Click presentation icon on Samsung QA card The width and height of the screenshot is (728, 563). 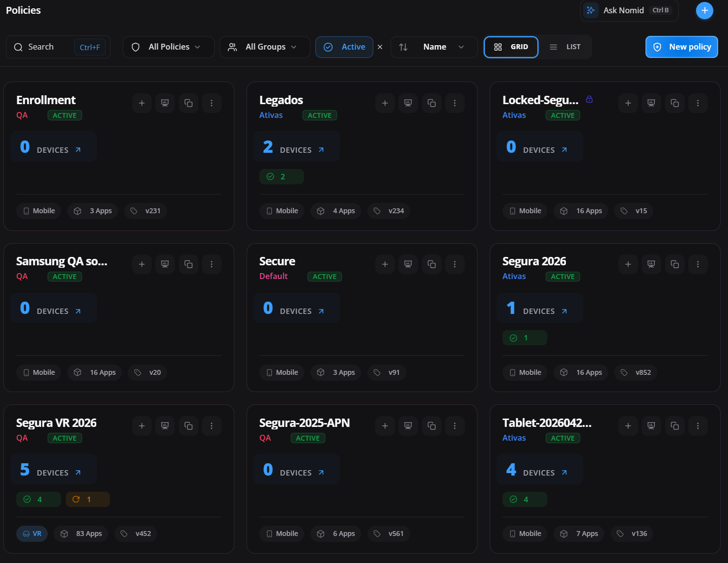click(165, 264)
